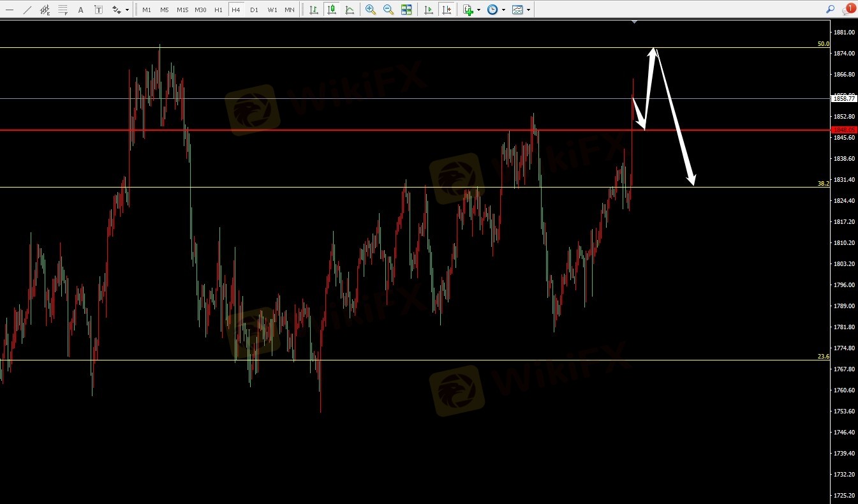
Task: Select the trendline drawing tool
Action: click(x=27, y=10)
